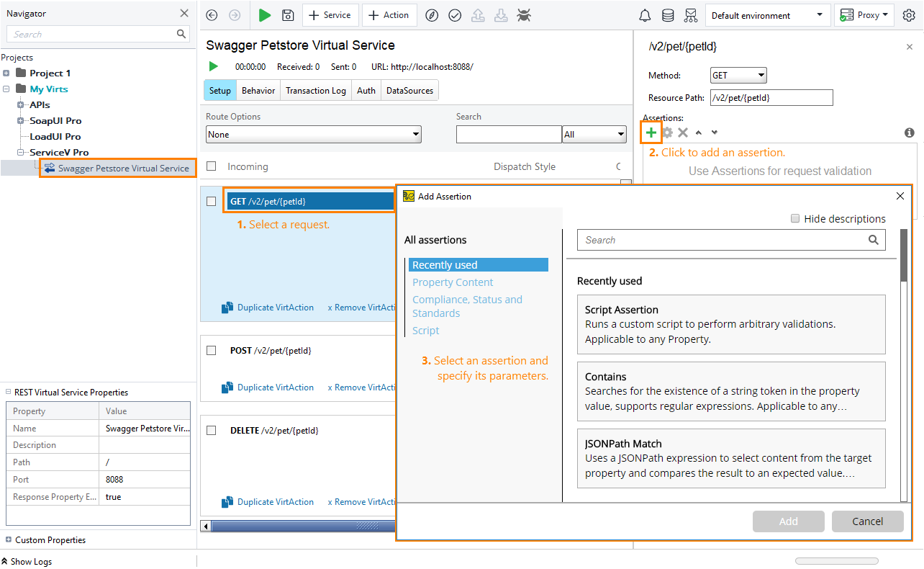Click Duplicate VirtAction under GET request
This screenshot has width=924, height=569.
pos(268,308)
